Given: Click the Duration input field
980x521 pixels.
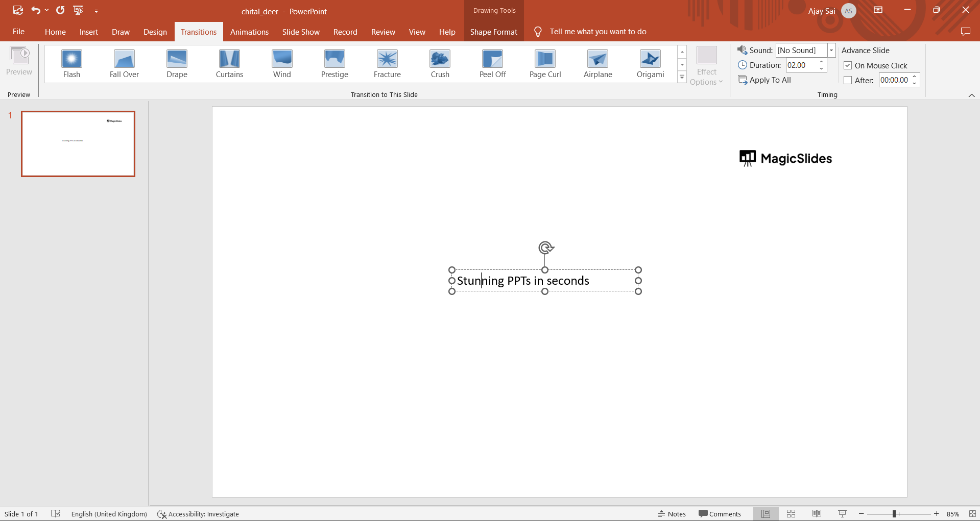Looking at the screenshot, I should point(801,65).
